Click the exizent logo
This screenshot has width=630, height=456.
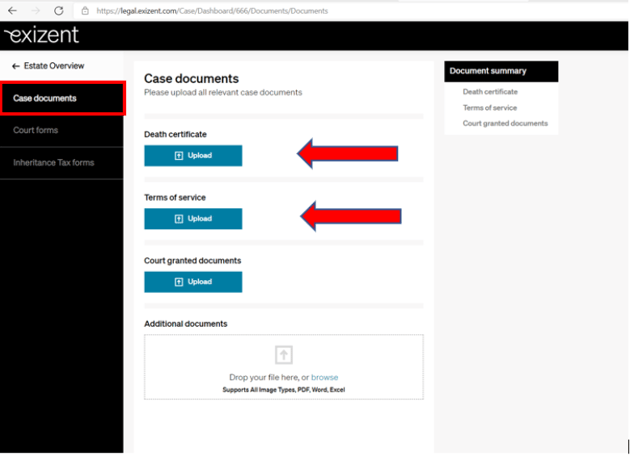[x=41, y=35]
